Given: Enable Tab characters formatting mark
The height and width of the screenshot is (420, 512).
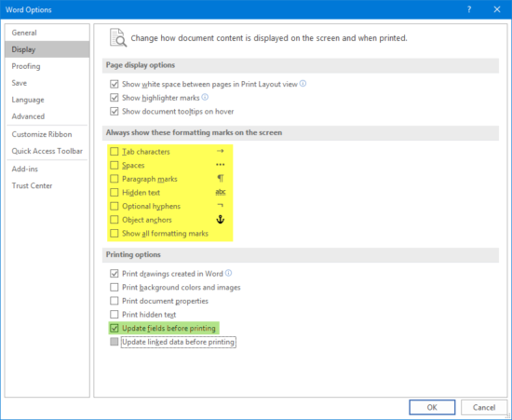Looking at the screenshot, I should (x=114, y=152).
